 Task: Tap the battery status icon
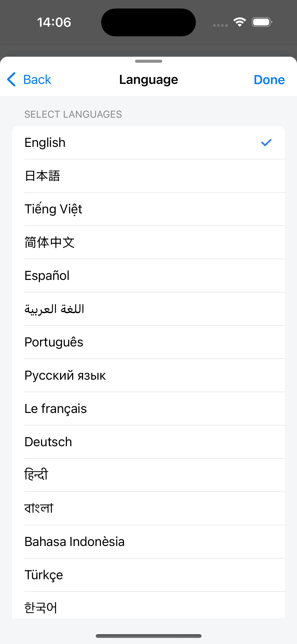[x=262, y=22]
